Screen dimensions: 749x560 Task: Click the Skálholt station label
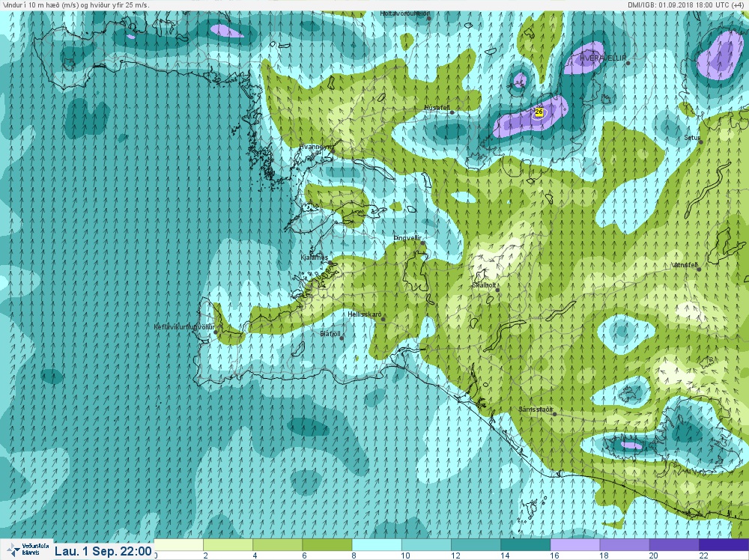(x=484, y=285)
